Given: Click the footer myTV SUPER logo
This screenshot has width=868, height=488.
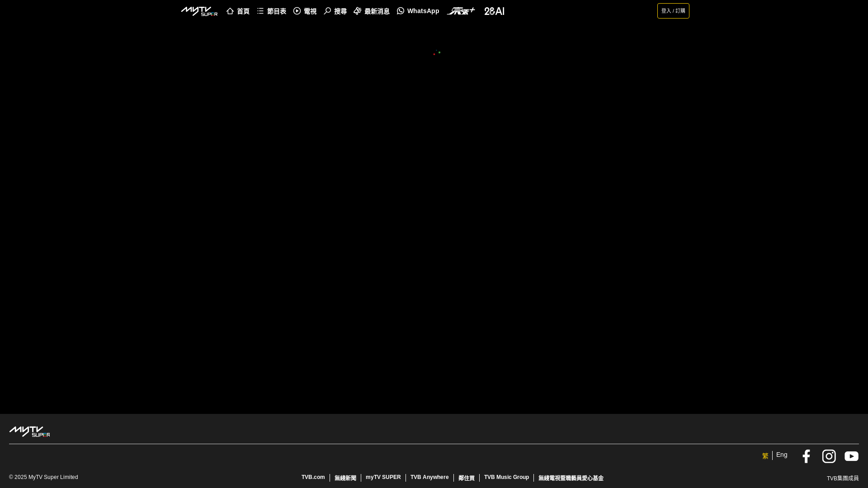Looking at the screenshot, I should (x=29, y=431).
